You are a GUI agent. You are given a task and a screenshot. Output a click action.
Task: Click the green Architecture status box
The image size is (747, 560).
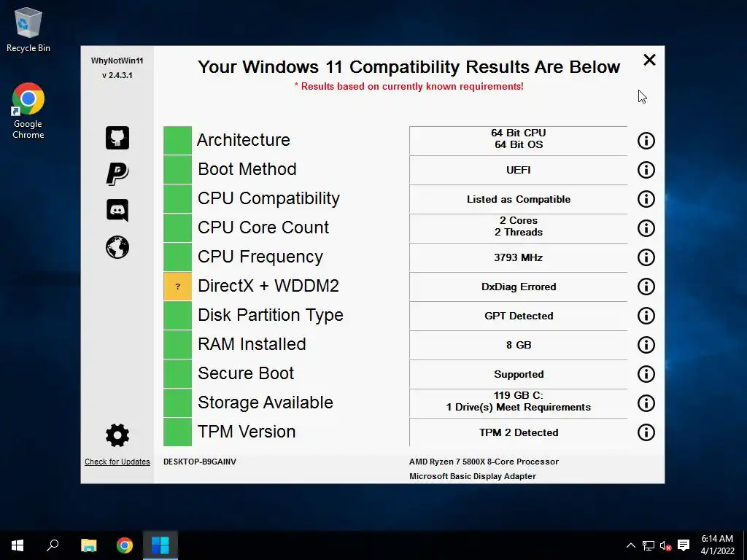click(x=177, y=141)
